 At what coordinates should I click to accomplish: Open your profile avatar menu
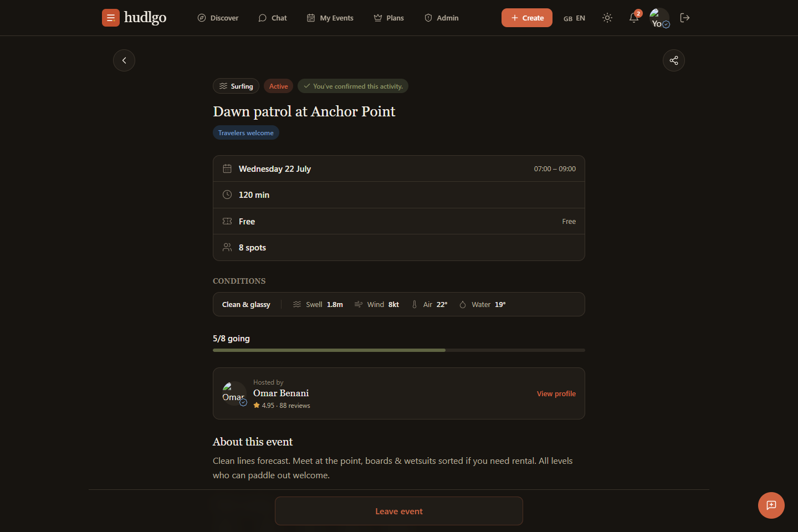[x=659, y=18]
